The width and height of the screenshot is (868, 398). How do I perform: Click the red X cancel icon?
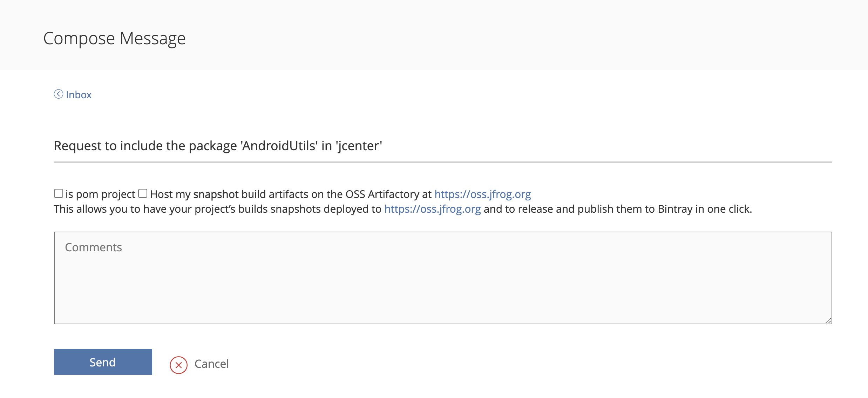pos(178,365)
